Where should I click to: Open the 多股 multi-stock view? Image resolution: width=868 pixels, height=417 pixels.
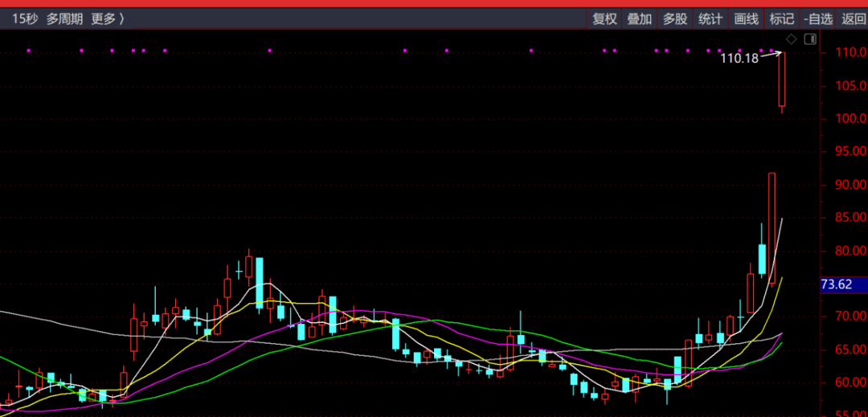click(675, 18)
